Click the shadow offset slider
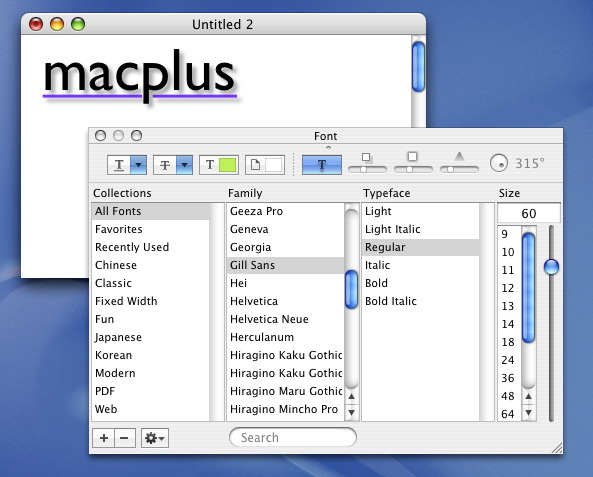The width and height of the screenshot is (593, 477). click(459, 169)
